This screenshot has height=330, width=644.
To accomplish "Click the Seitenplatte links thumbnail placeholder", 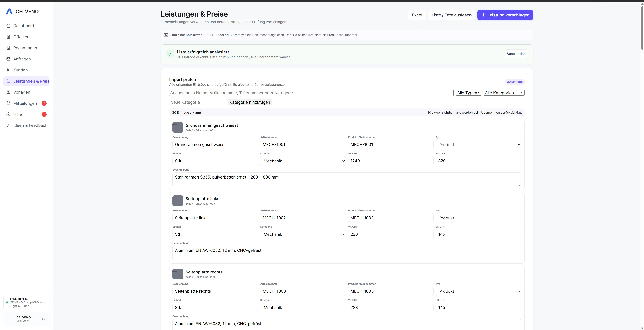I will tap(178, 201).
